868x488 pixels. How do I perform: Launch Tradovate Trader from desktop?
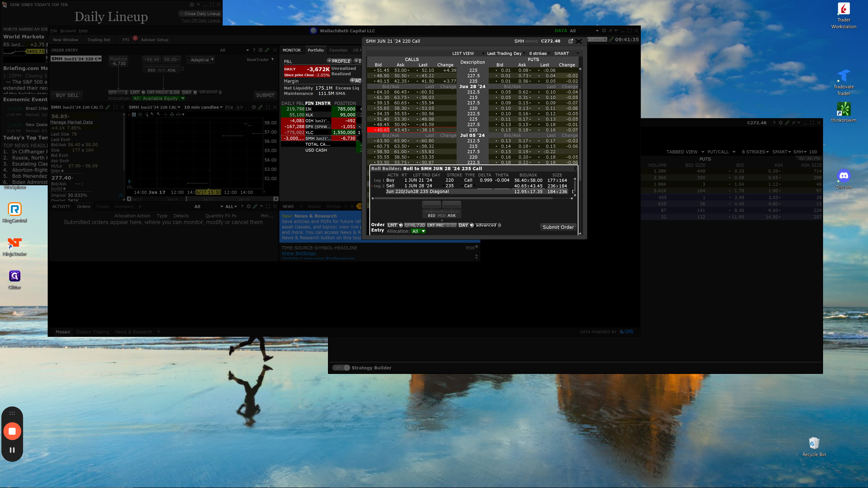(843, 83)
